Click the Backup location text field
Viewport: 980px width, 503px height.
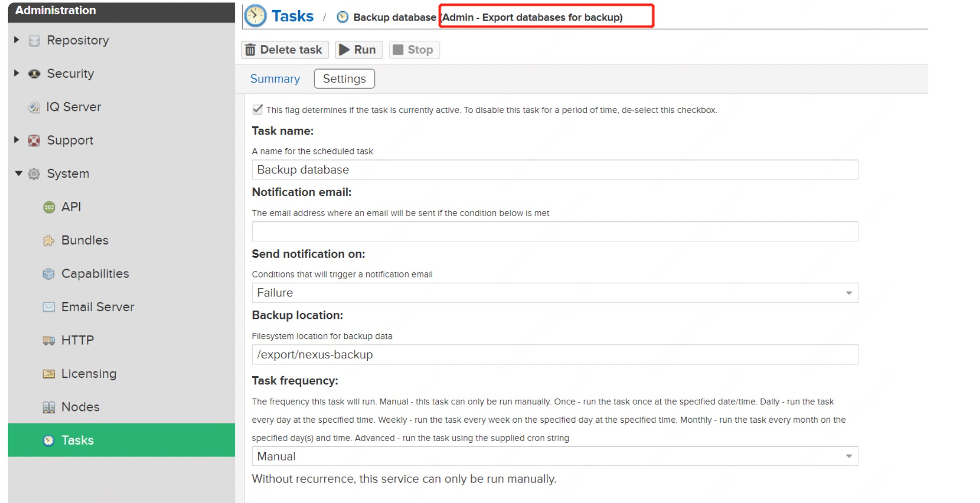(554, 355)
